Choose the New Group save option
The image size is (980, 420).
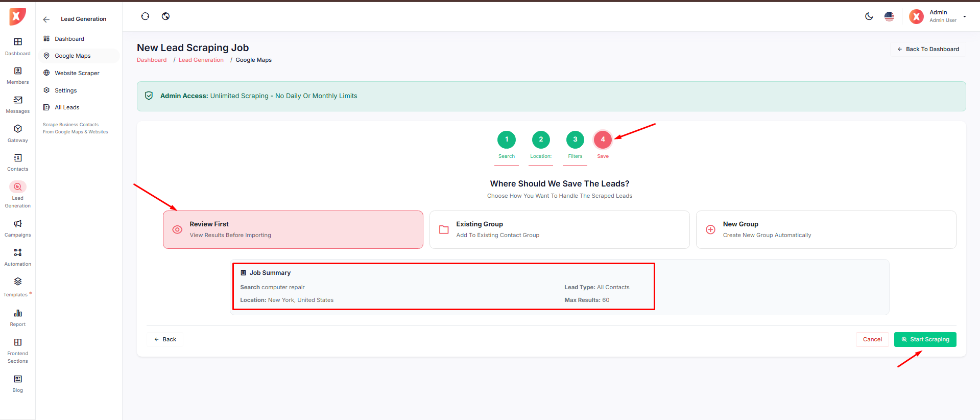[826, 229]
